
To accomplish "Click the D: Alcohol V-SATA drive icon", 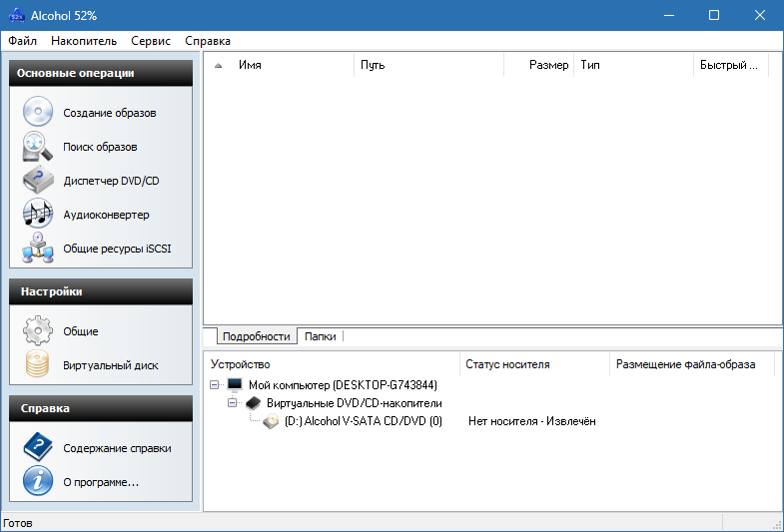I will coord(271,421).
